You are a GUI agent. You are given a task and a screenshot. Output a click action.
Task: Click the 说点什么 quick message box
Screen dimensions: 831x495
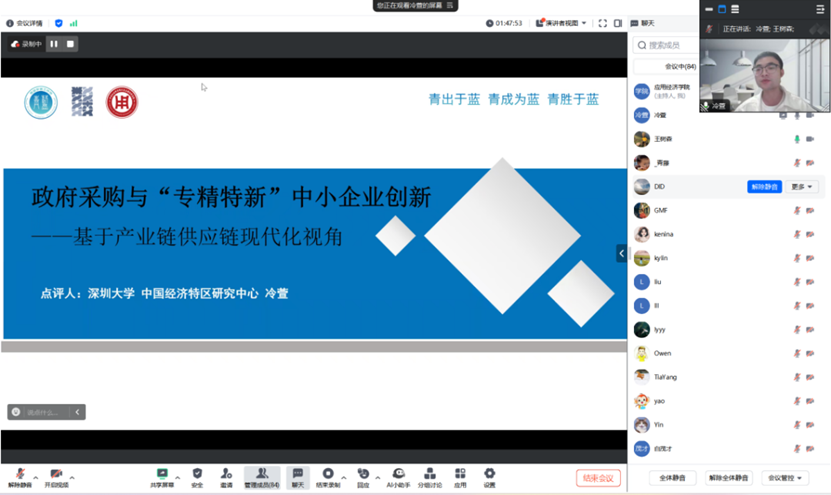coord(42,412)
